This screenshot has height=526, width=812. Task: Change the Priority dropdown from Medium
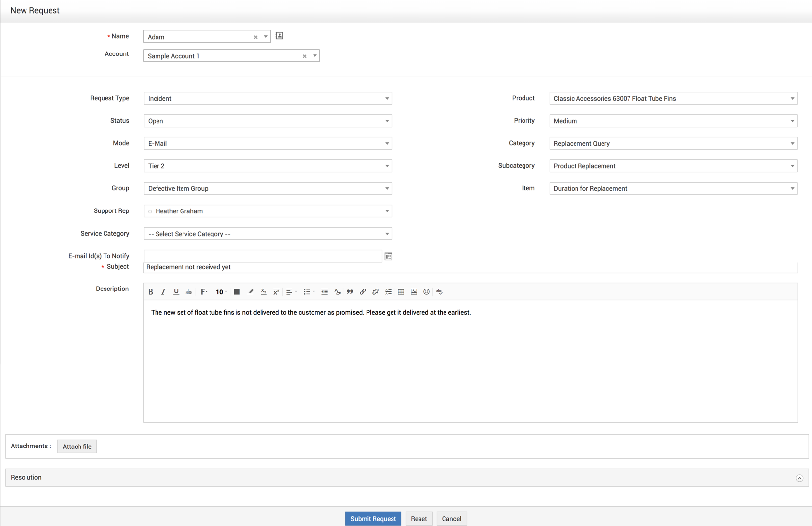(x=673, y=121)
